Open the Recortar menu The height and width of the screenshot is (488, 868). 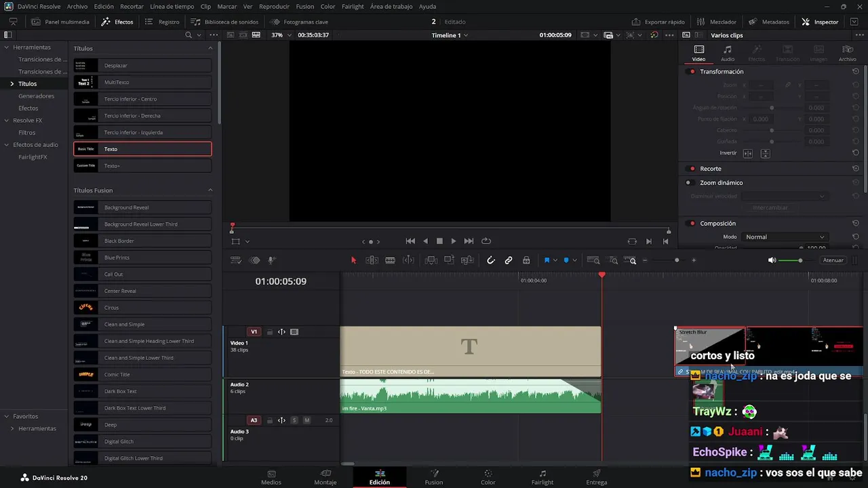132,6
